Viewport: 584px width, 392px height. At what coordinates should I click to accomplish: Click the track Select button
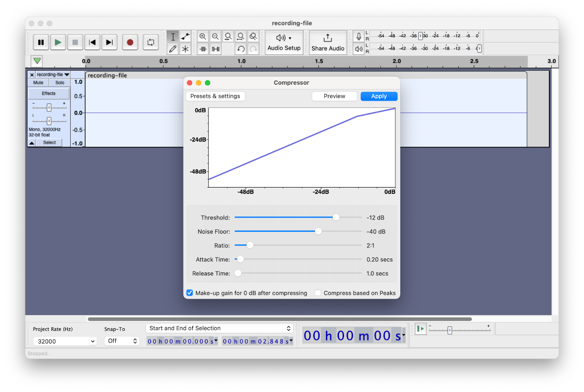coord(49,143)
